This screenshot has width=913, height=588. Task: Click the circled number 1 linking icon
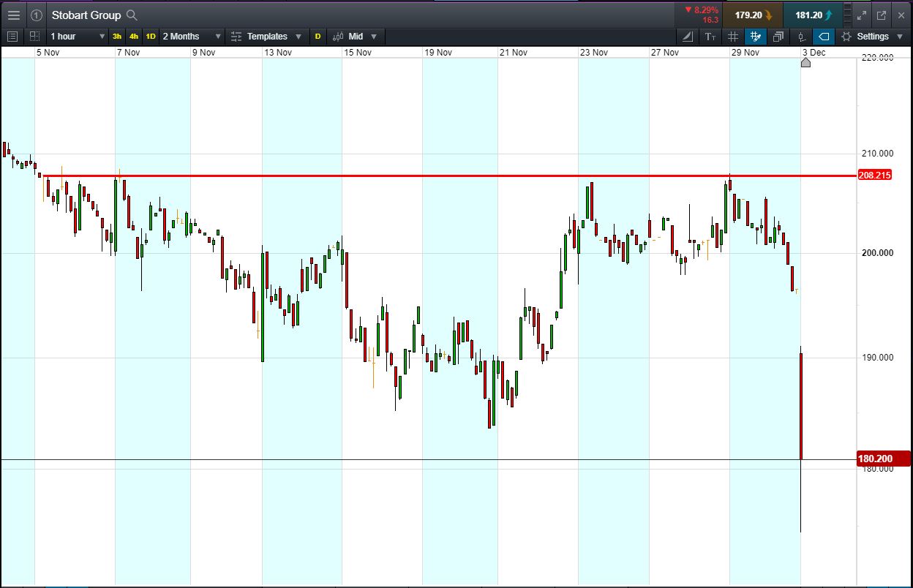click(x=37, y=15)
